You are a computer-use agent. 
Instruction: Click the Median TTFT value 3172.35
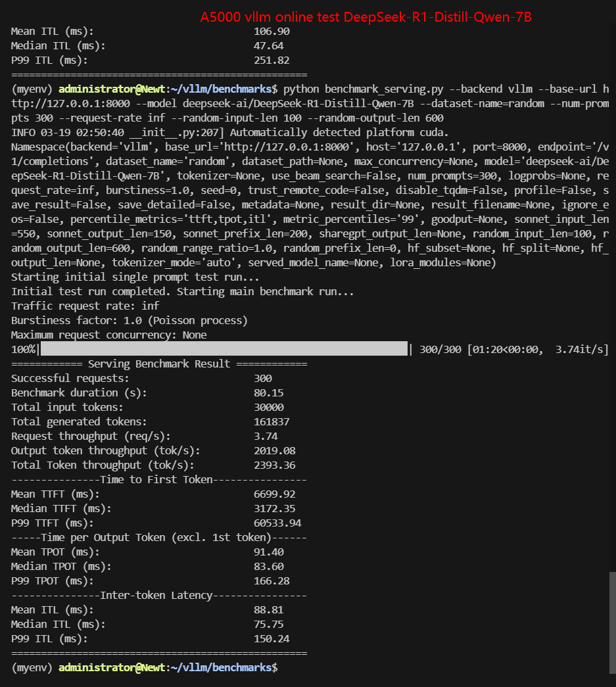pyautogui.click(x=275, y=508)
